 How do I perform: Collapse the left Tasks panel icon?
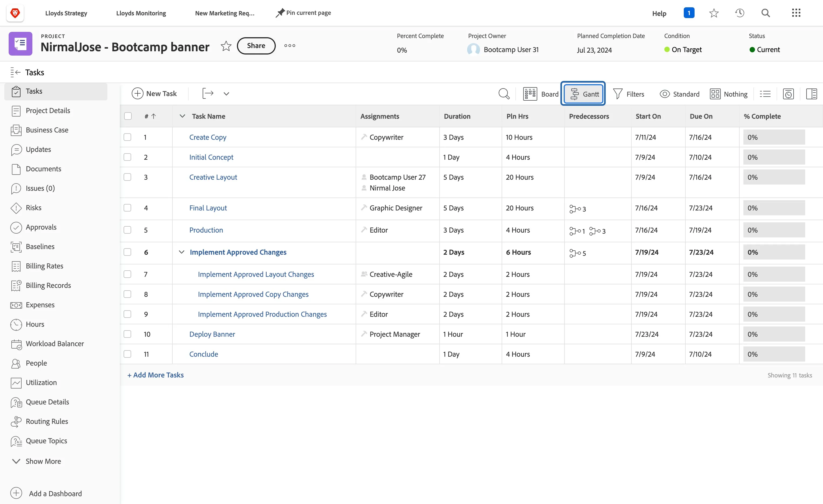point(15,72)
